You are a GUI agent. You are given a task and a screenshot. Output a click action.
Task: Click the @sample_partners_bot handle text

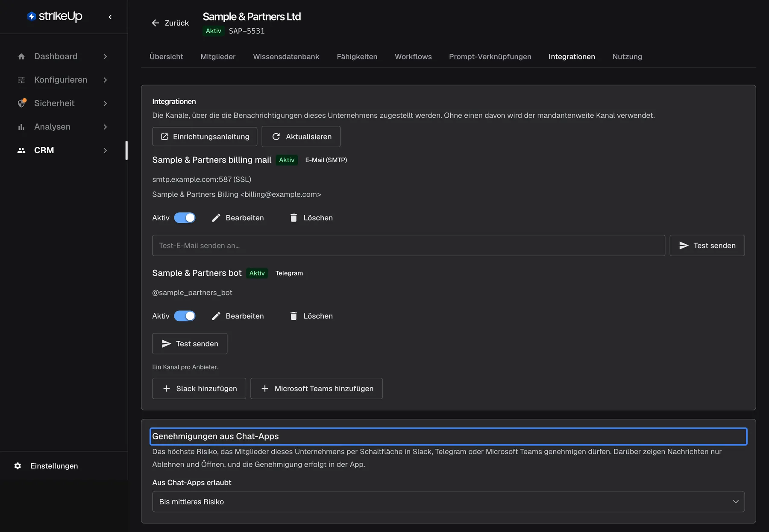[192, 292]
